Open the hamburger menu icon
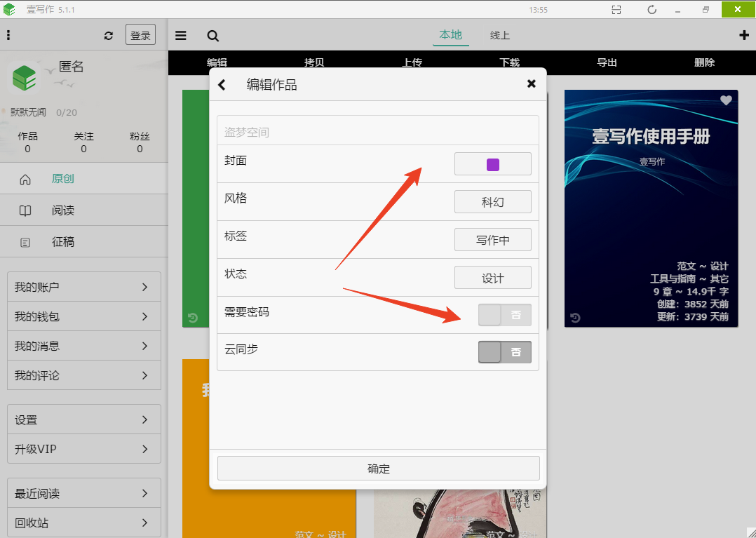This screenshot has height=538, width=756. (x=181, y=35)
